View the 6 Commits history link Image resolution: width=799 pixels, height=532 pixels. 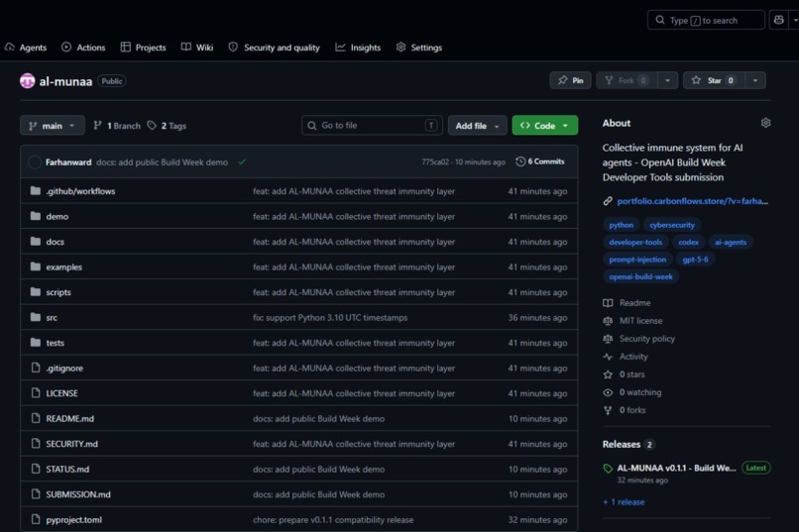point(540,161)
